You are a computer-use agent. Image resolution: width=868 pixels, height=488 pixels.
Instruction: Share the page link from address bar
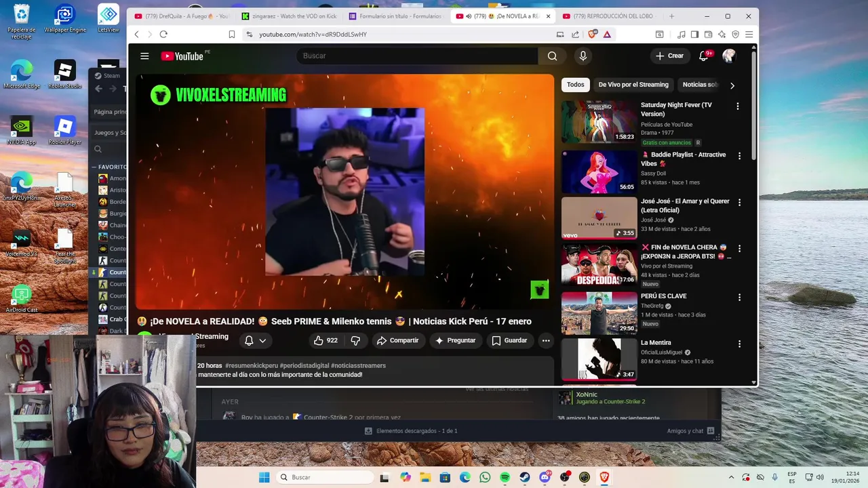pyautogui.click(x=575, y=34)
